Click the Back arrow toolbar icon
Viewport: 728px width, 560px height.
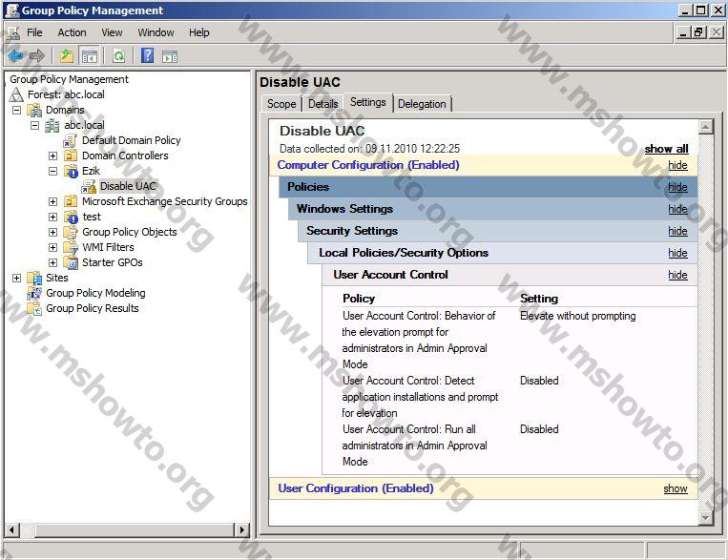pos(15,56)
